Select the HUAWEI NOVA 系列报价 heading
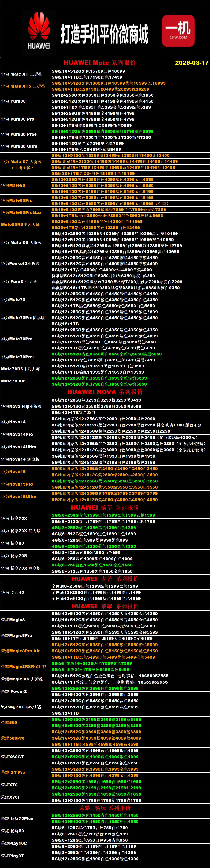This screenshot has width=210, height=868. click(x=105, y=392)
